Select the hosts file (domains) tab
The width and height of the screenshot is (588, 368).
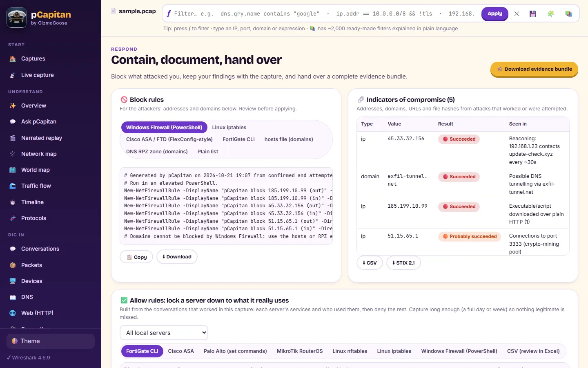point(289,139)
